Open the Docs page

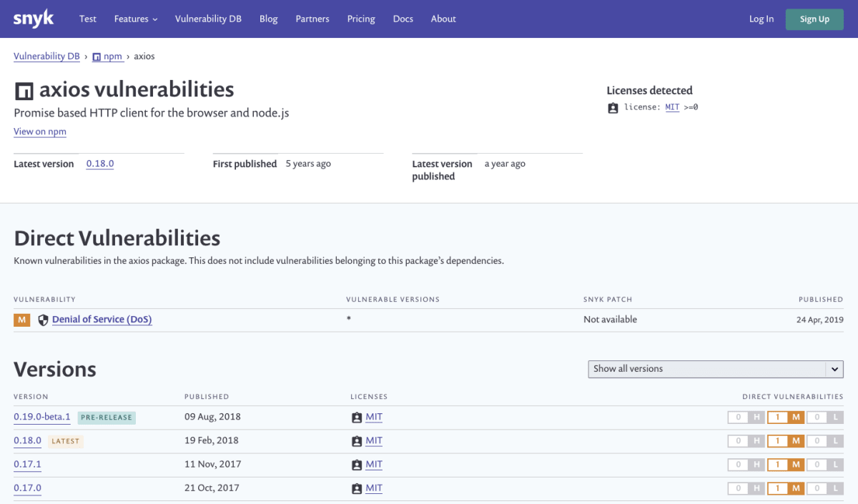coord(403,19)
